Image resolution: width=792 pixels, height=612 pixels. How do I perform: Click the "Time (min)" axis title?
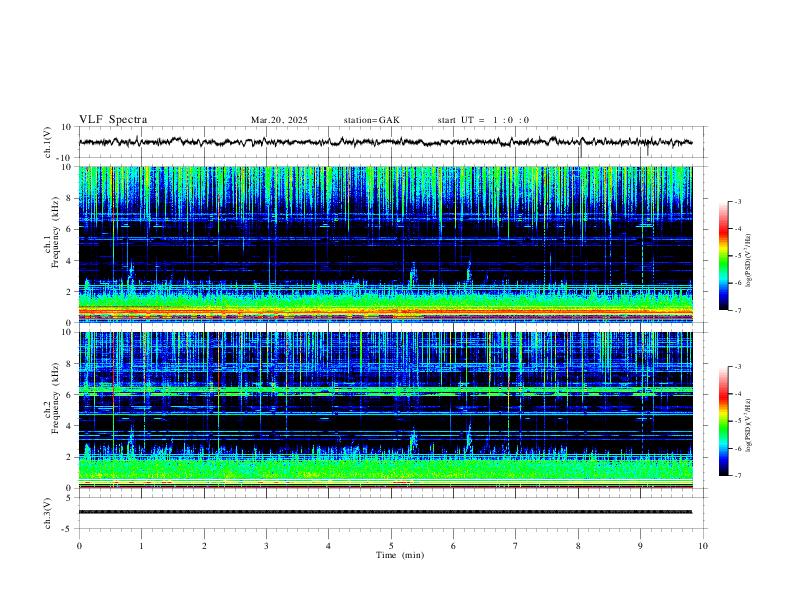pos(400,555)
